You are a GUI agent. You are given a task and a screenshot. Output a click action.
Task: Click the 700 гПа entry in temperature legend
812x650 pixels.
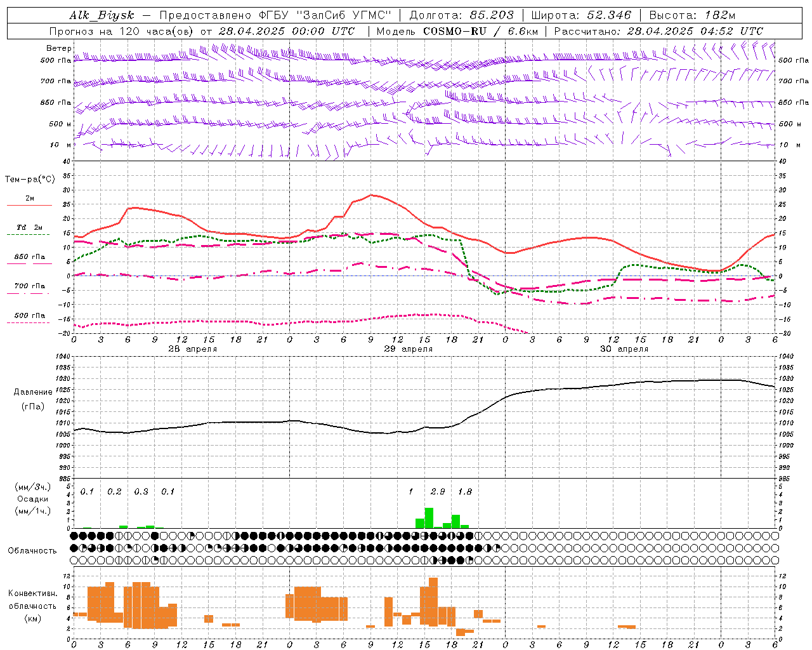30,286
